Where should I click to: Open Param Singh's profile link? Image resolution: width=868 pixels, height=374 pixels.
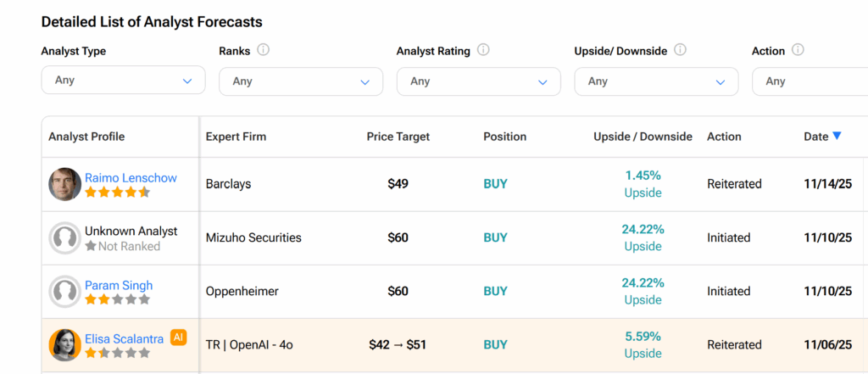click(x=119, y=285)
